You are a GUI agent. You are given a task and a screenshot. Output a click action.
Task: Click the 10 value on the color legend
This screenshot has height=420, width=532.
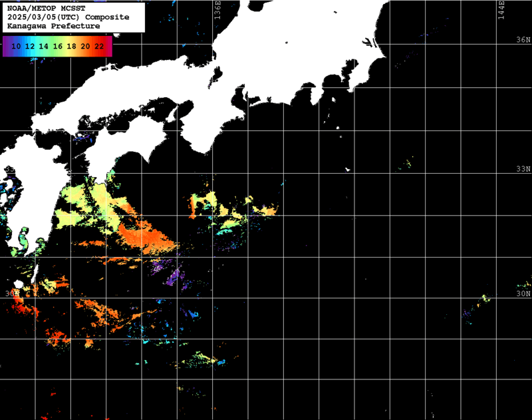(x=16, y=46)
